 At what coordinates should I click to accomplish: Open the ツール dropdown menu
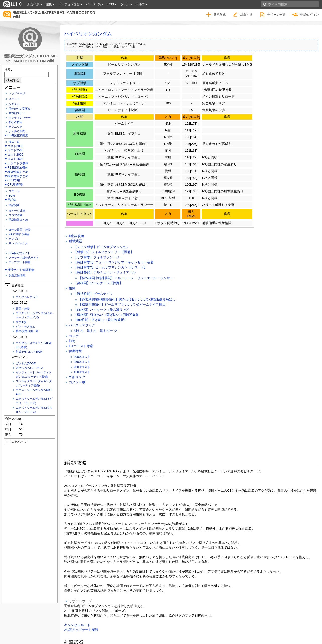(126, 4)
